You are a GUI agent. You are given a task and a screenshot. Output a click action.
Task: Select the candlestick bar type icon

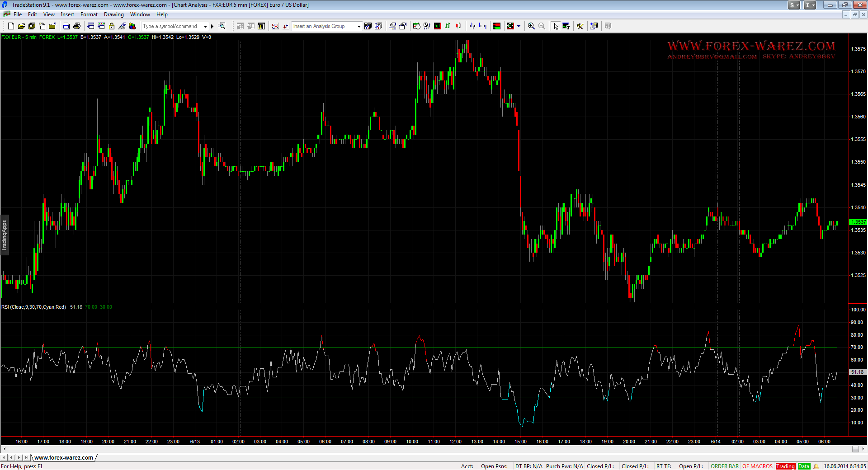[x=458, y=26]
